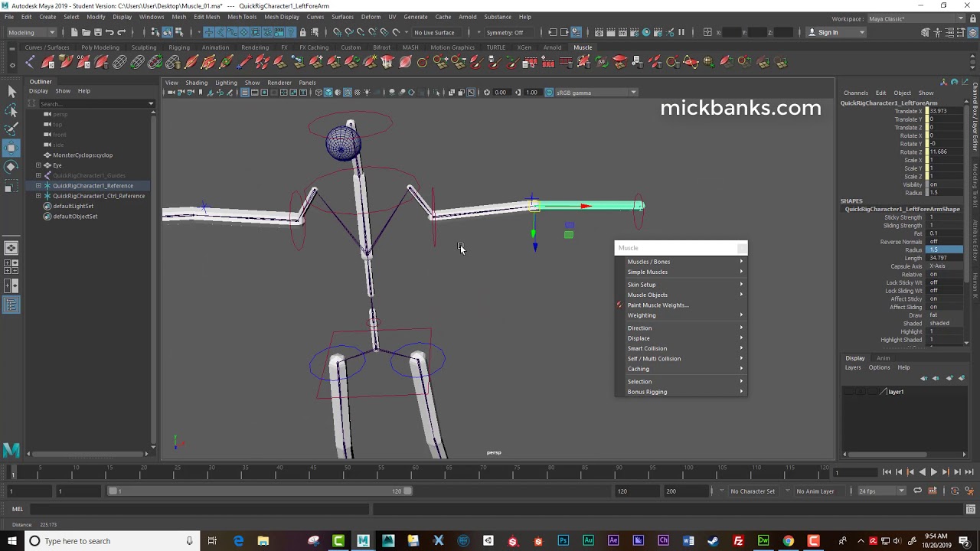Toggle snap to curves icon
Image resolution: width=980 pixels, height=551 pixels.
click(348, 32)
